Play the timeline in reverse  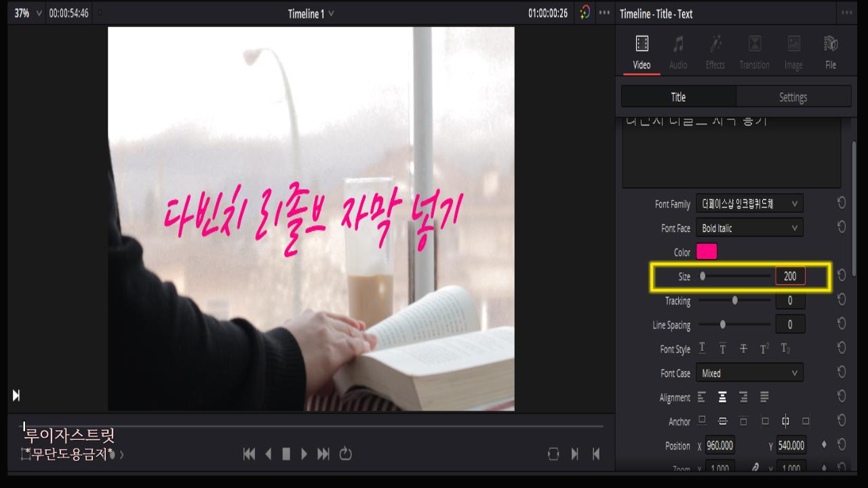coord(268,454)
